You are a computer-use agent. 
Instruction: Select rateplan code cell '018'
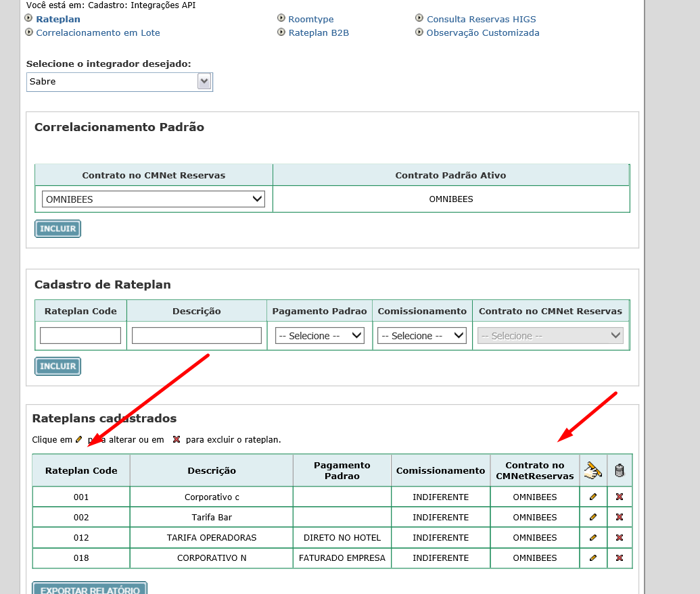pos(81,558)
